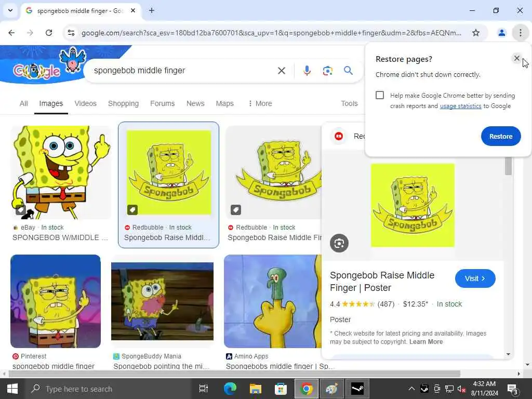Enable sending crash reports checkbox
This screenshot has height=399, width=532.
coord(380,95)
